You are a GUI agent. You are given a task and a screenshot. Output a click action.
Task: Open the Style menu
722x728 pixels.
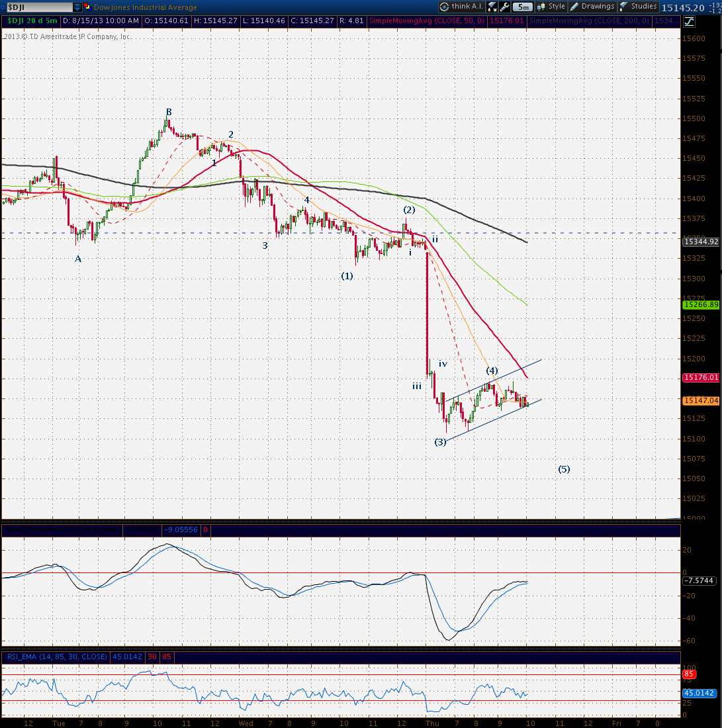tap(551, 7)
